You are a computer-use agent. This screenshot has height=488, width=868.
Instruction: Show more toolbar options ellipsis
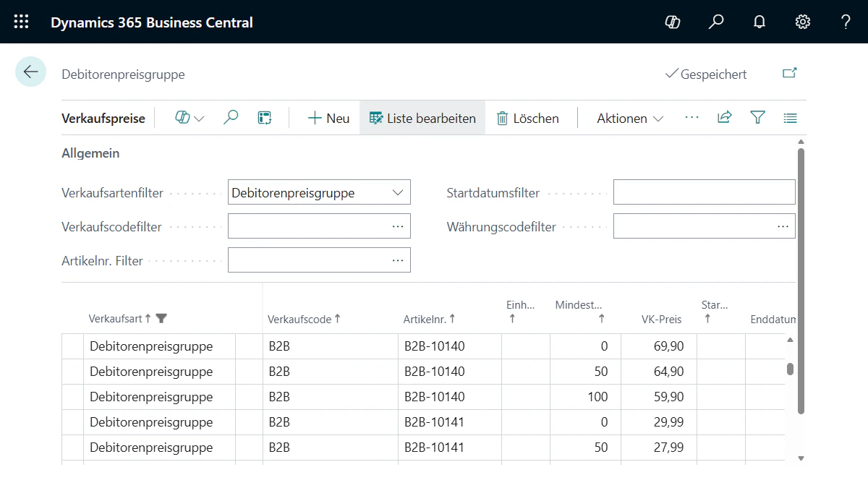[692, 117]
